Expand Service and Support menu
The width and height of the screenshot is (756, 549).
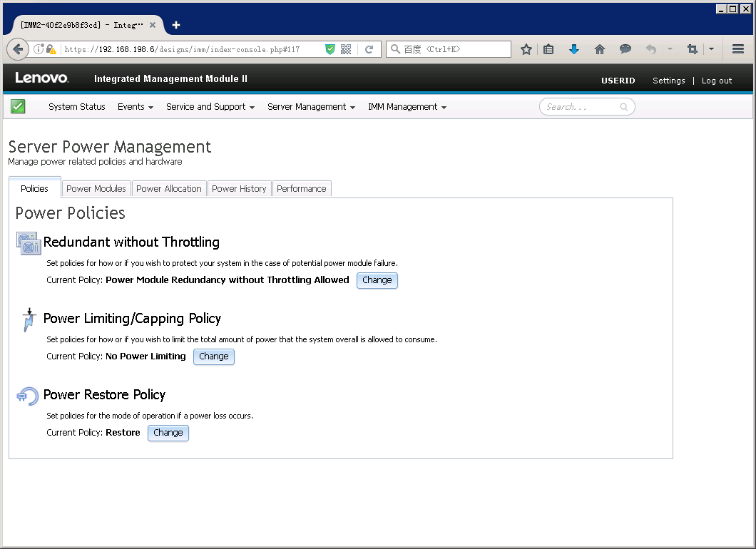tap(210, 106)
